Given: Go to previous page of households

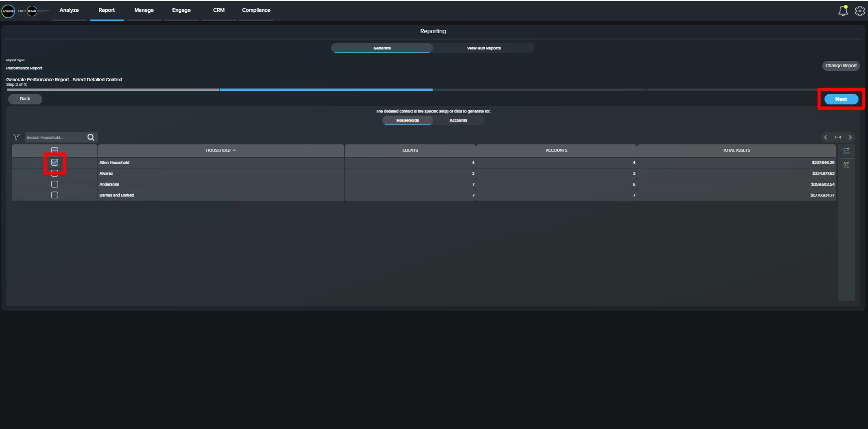Looking at the screenshot, I should click(x=825, y=137).
